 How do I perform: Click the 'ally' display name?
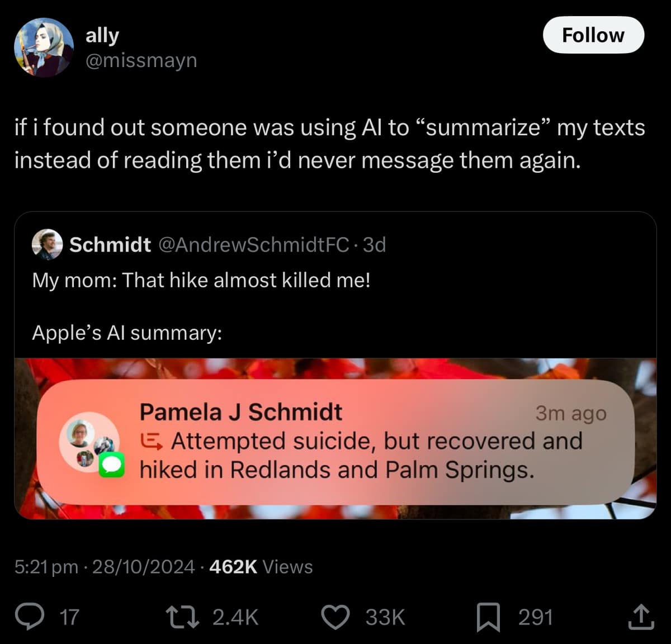(102, 35)
